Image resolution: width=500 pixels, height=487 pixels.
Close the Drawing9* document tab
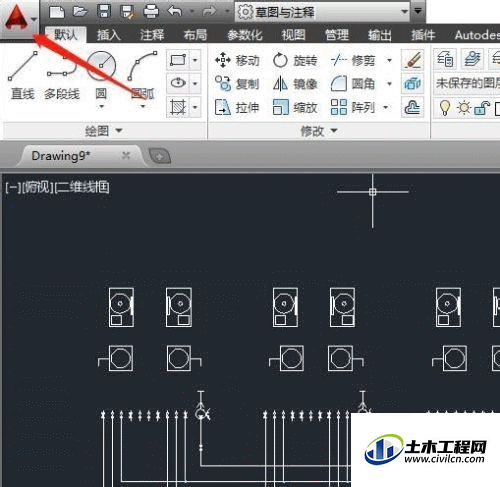click(x=126, y=155)
